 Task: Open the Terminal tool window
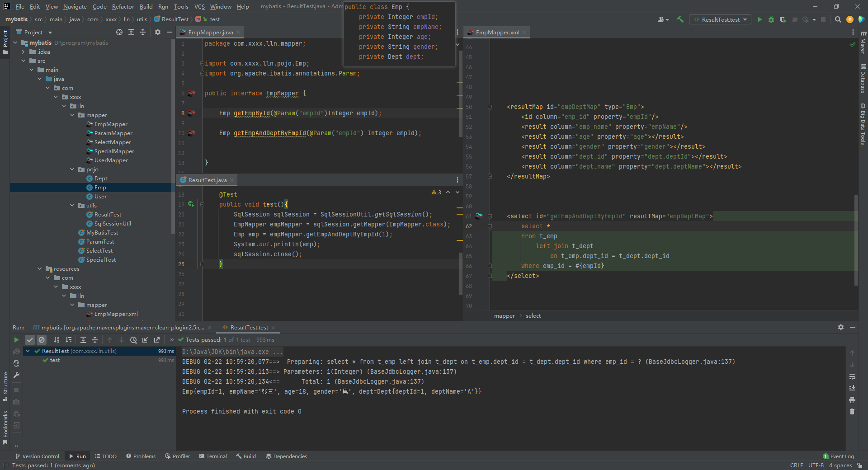(213, 456)
